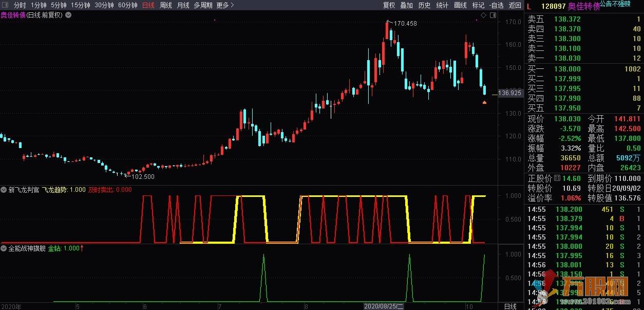Image resolution: width=644 pixels, height=310 pixels.
Task: Select the 卖四 ask row at 138.370
Action: [584, 29]
